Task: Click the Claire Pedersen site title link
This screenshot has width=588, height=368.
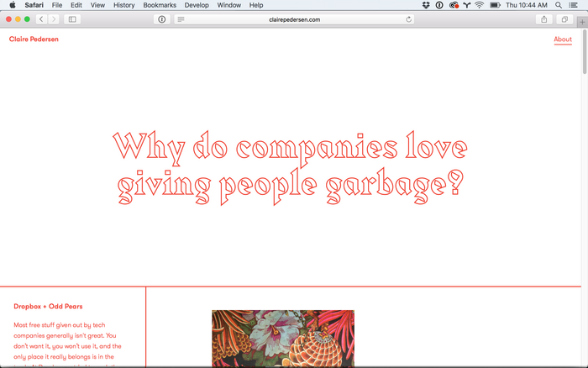Action: coord(34,39)
